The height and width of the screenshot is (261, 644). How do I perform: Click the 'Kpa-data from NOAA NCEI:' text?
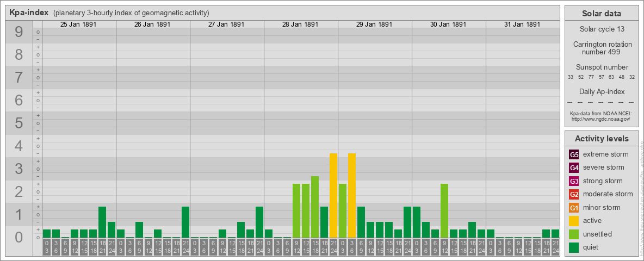[600, 113]
